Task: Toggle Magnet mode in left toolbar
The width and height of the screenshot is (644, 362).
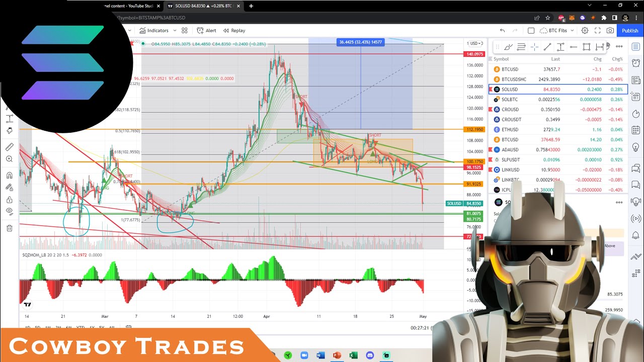Action: point(9,175)
